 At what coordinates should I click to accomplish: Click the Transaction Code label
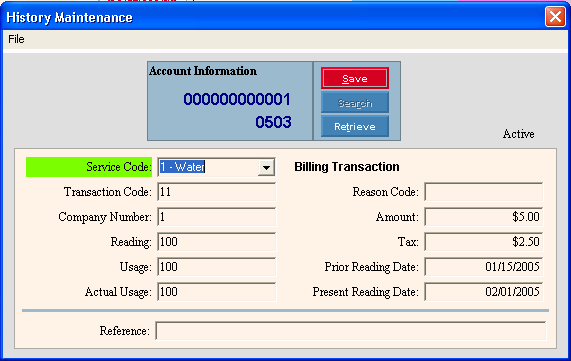(108, 192)
